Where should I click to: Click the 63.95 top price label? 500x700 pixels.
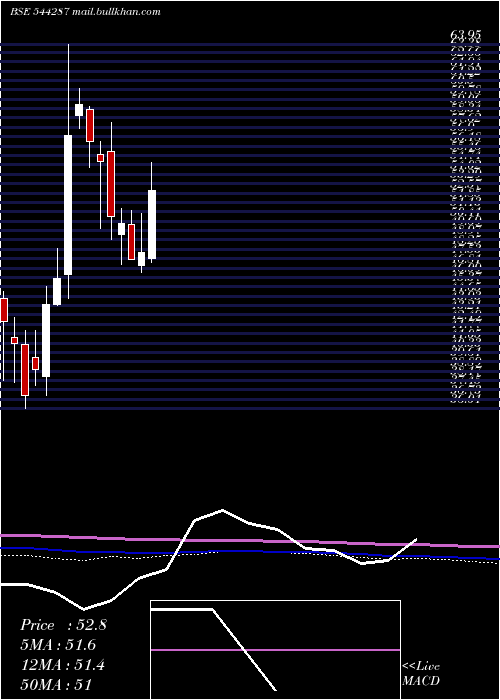point(466,35)
